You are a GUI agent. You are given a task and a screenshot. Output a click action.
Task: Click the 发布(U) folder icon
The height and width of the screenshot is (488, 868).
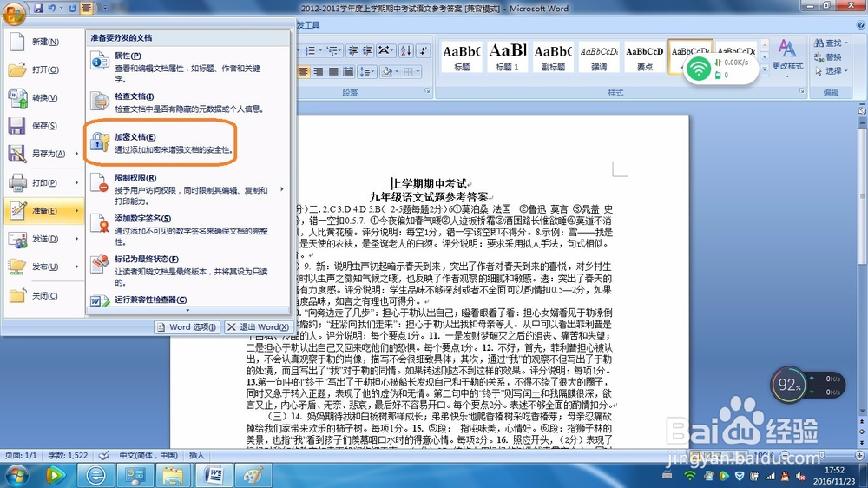click(17, 267)
